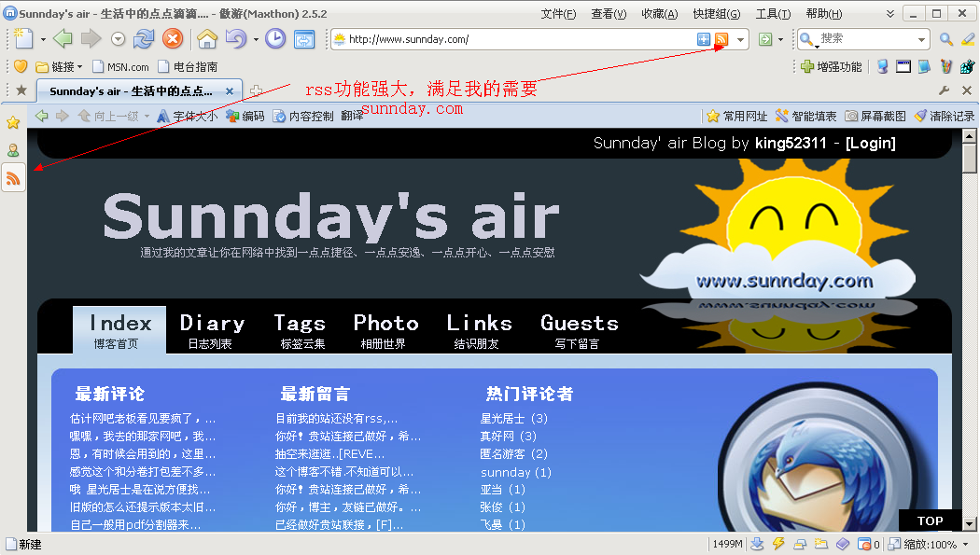Open the History clock icon
980x555 pixels.
coord(275,38)
